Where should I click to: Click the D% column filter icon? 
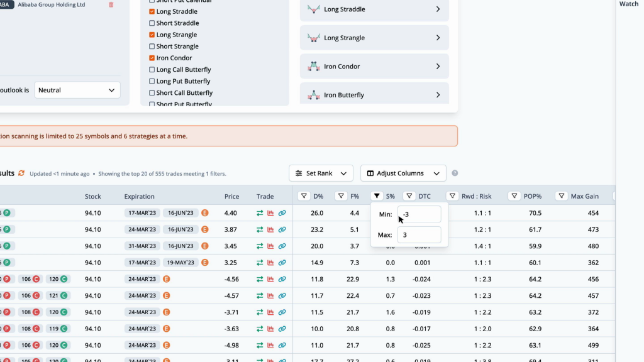304,196
